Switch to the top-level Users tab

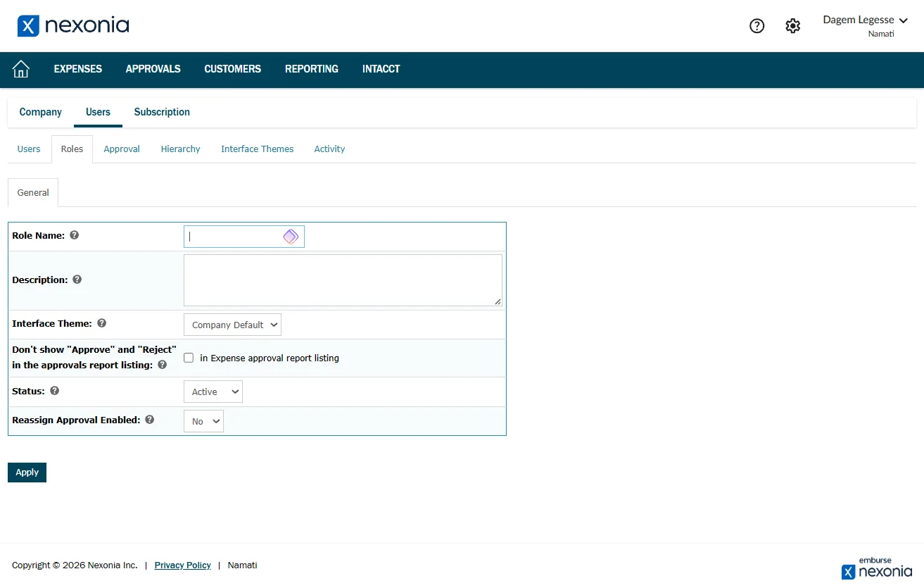[98, 112]
